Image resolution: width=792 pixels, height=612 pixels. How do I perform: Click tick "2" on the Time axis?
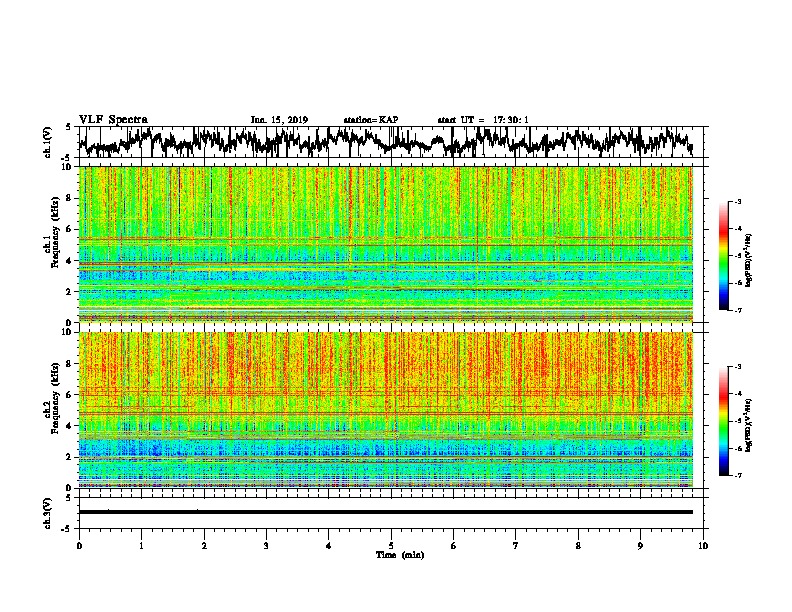coord(204,546)
